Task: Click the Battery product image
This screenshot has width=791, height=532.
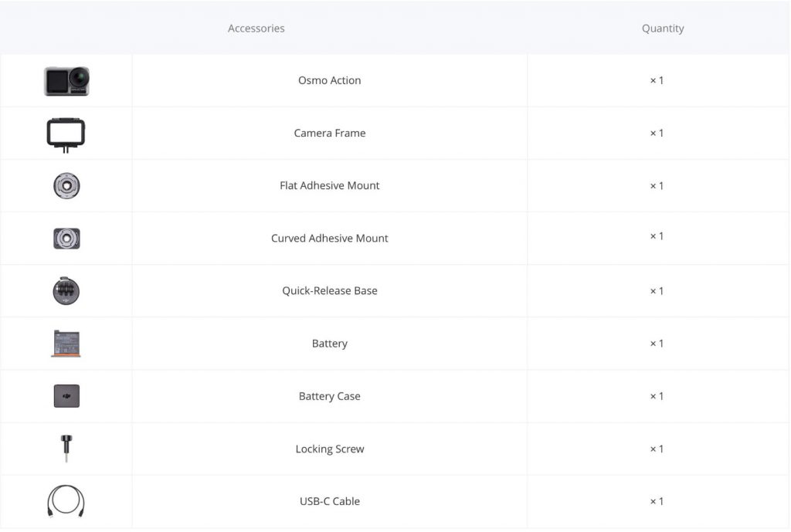Action: click(x=66, y=344)
